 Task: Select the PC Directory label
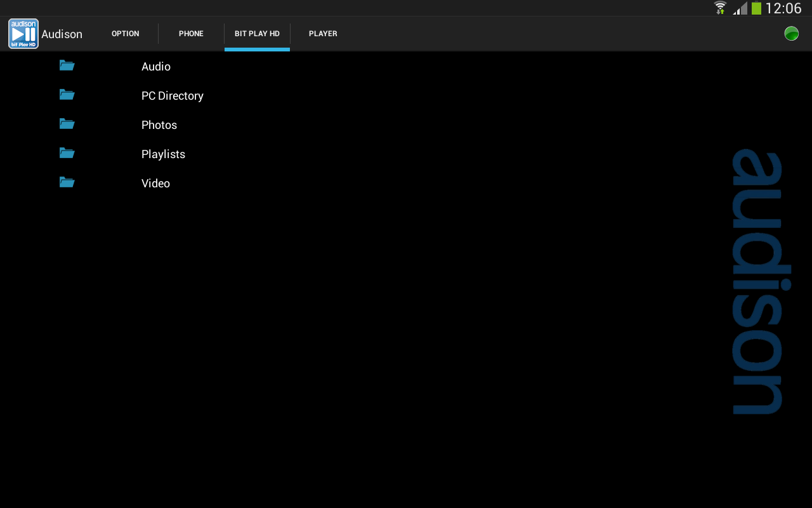[x=173, y=96]
